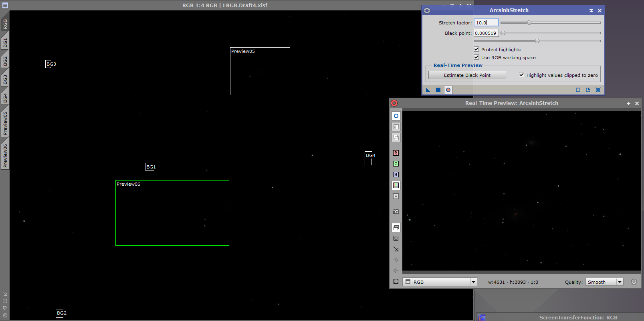644x321 pixels.
Task: Show only the Red channel in preview
Action: click(x=396, y=153)
